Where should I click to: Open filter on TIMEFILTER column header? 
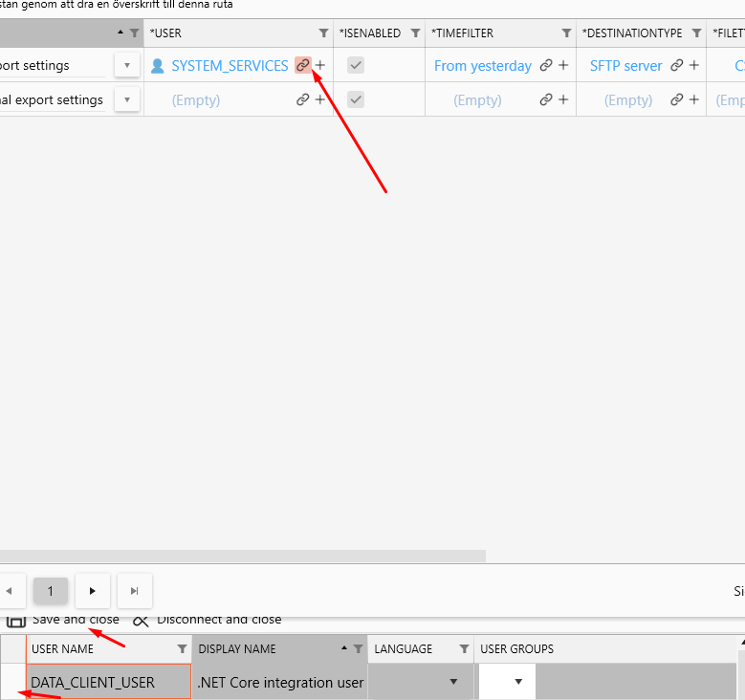pos(566,33)
